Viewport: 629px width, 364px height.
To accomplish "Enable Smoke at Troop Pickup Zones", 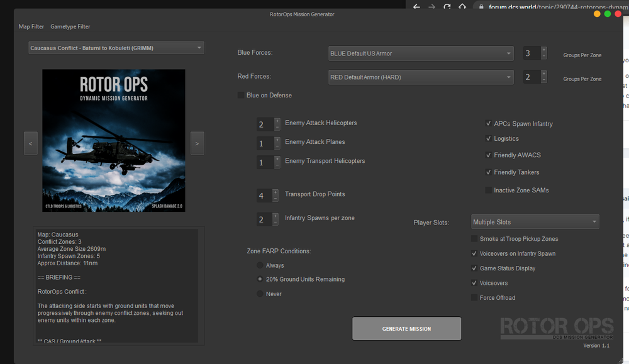I will click(x=474, y=238).
